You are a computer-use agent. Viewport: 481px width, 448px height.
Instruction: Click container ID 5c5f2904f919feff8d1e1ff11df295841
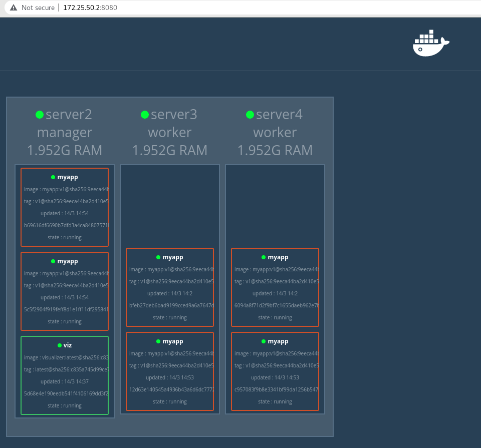pos(66,309)
